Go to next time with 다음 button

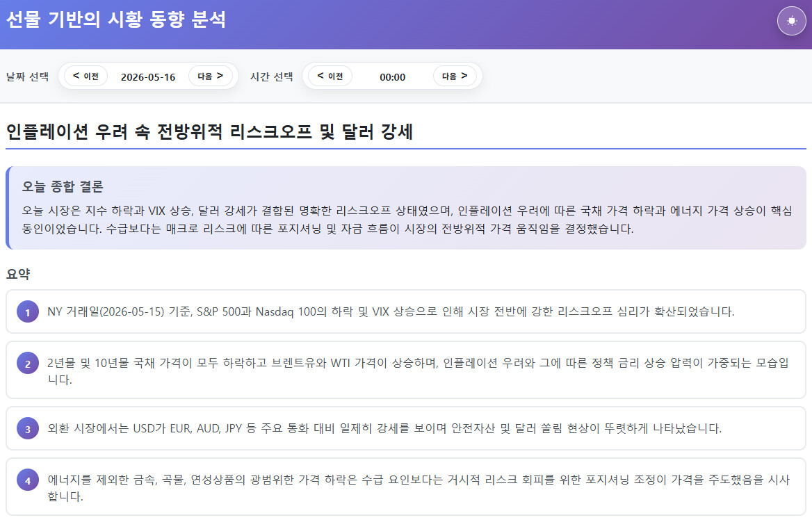455,76
